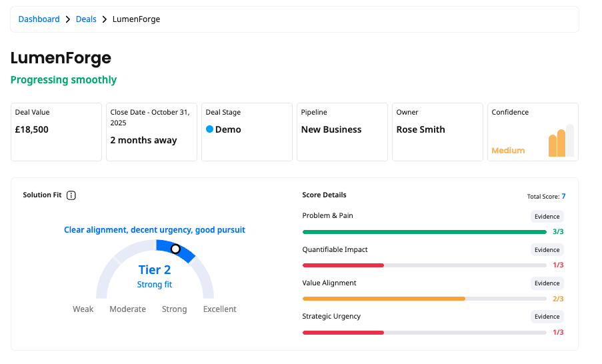Open the Solution Fit info icon
602x364 pixels.
71,195
